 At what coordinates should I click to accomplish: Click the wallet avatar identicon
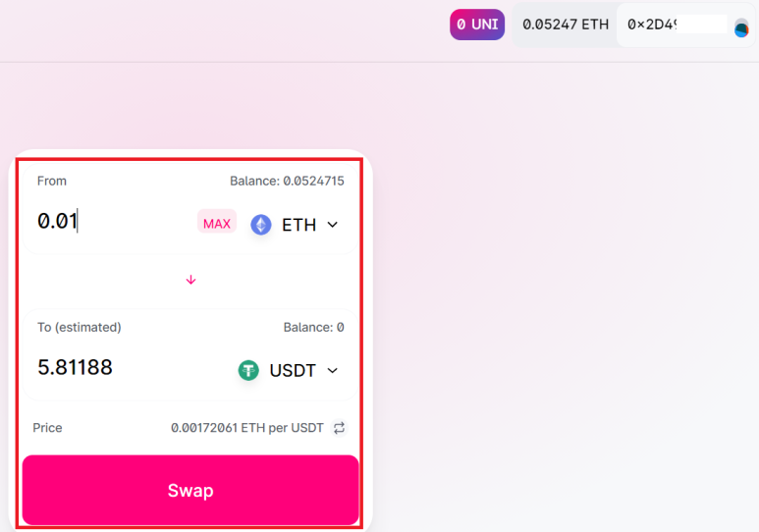[741, 28]
